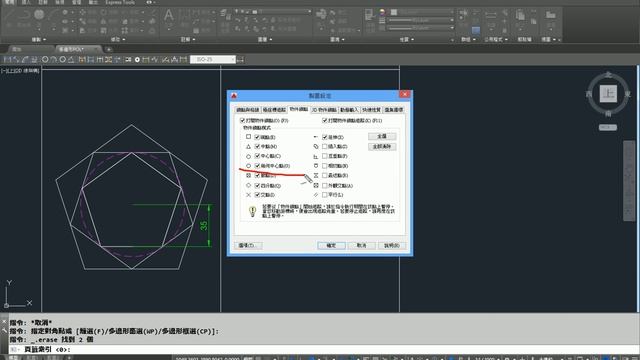Viewport: 640px width, 360px height.
Task: Uncheck the 幾何中心點(G) checkbox
Action: [257, 166]
